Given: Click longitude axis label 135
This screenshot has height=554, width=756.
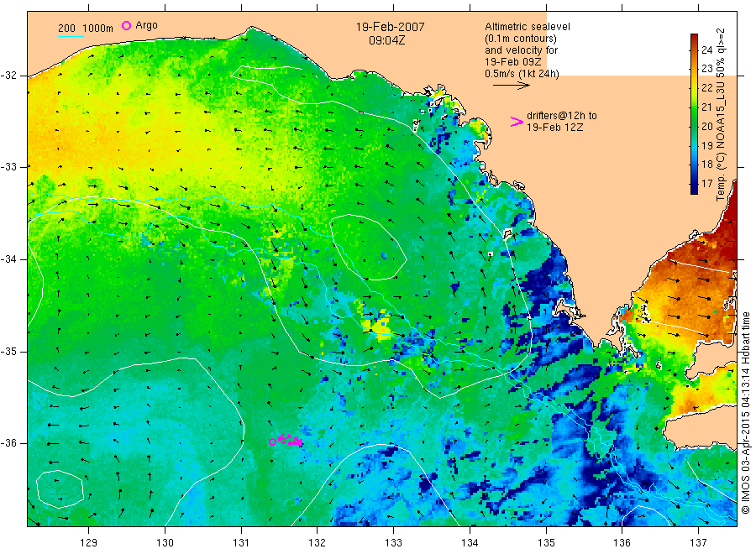Looking at the screenshot, I should click(546, 543).
